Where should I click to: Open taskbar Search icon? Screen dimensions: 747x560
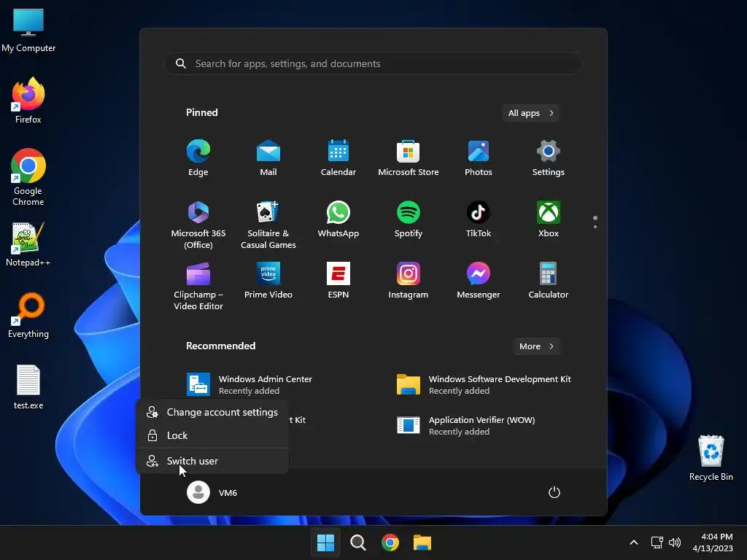click(357, 542)
